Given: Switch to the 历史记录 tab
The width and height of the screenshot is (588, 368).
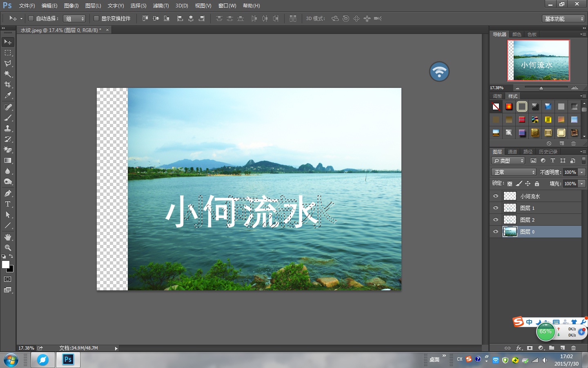Looking at the screenshot, I should tap(548, 152).
